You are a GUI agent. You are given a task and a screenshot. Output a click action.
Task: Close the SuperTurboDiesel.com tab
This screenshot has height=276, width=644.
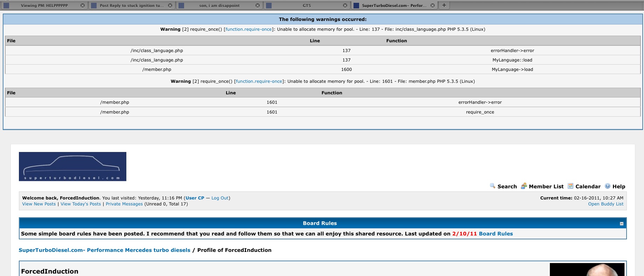pyautogui.click(x=433, y=6)
